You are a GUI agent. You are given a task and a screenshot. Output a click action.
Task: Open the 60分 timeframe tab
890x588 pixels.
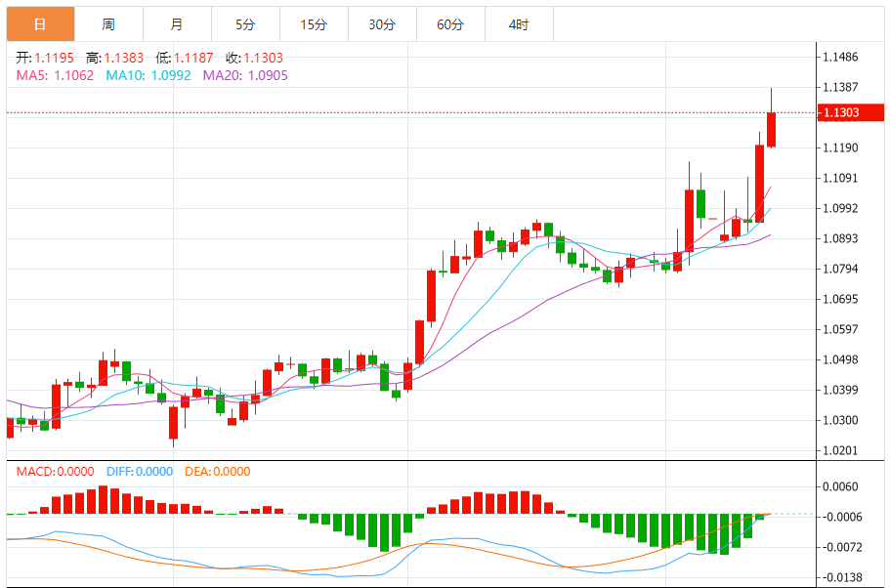click(x=450, y=24)
